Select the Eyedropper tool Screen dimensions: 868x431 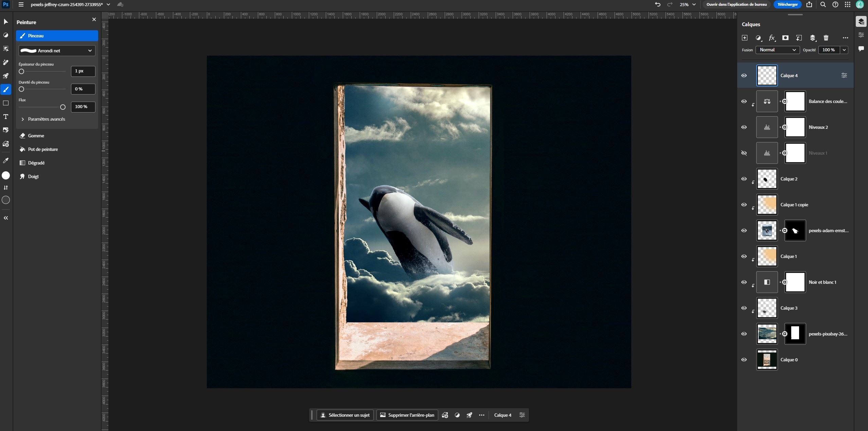6,160
